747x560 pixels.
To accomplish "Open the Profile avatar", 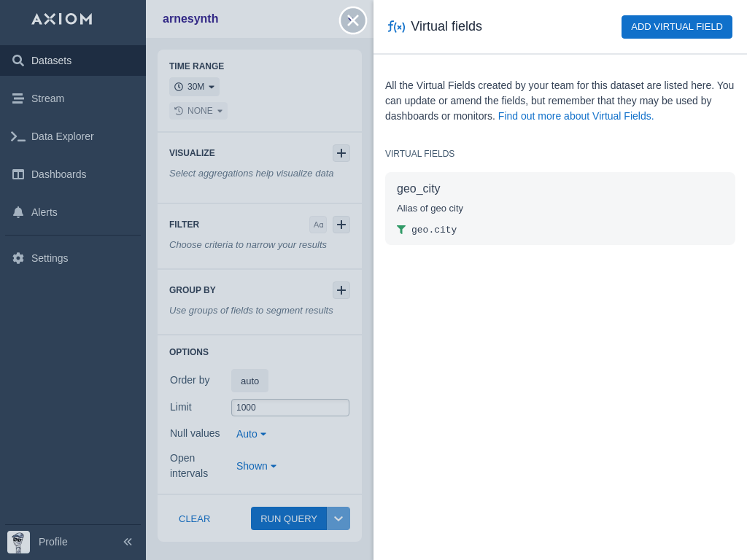I will [x=19, y=542].
